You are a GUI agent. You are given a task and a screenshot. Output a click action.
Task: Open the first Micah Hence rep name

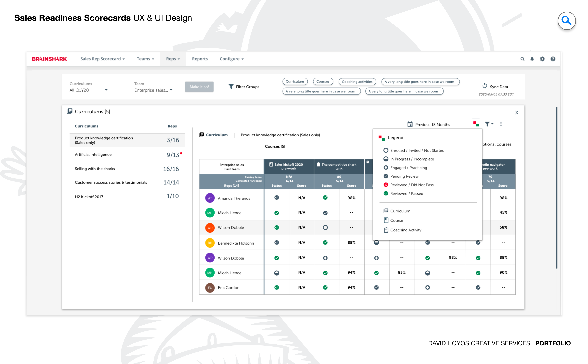[230, 213]
